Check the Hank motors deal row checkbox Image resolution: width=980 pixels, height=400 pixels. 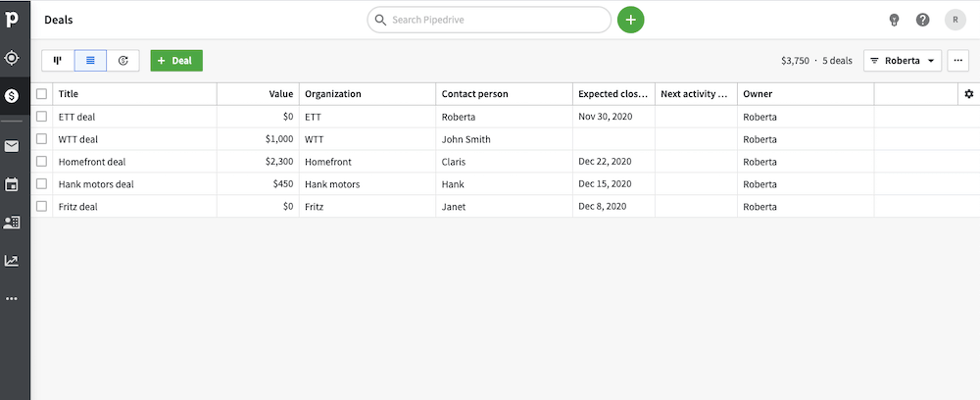41,183
